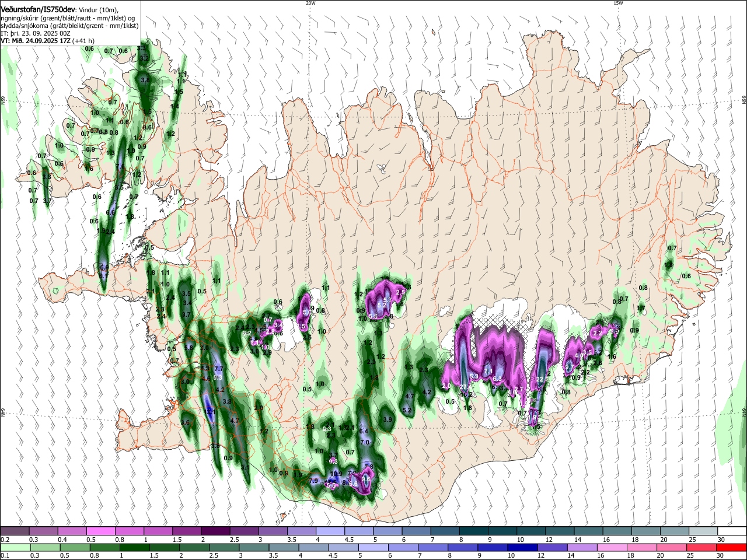Click the 5.8 precipitation value on map

click(189, 348)
